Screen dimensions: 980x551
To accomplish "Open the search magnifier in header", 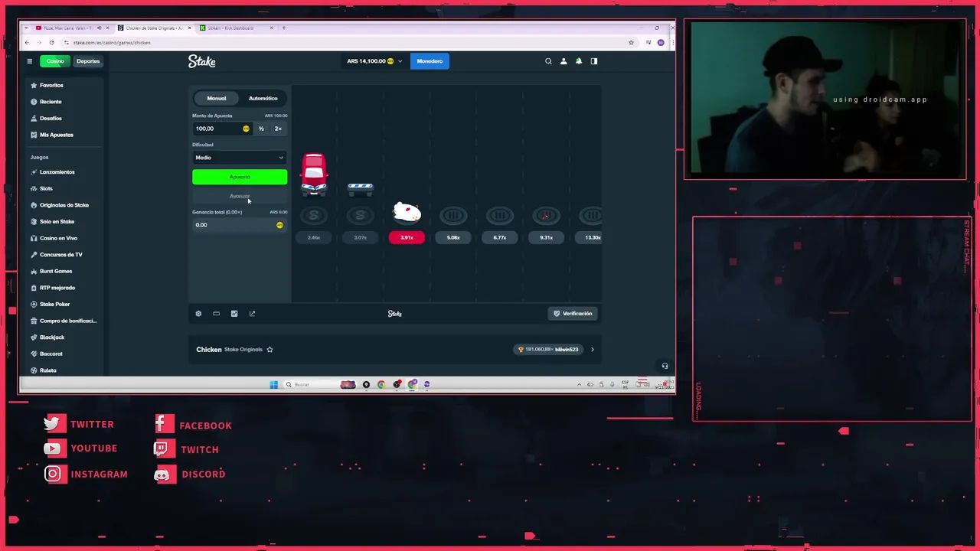I will coord(548,61).
